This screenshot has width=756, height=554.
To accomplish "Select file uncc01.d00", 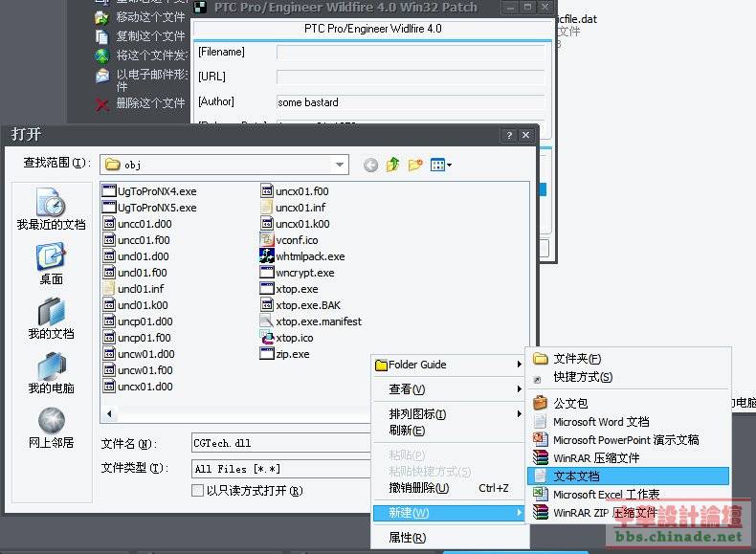I will [138, 224].
